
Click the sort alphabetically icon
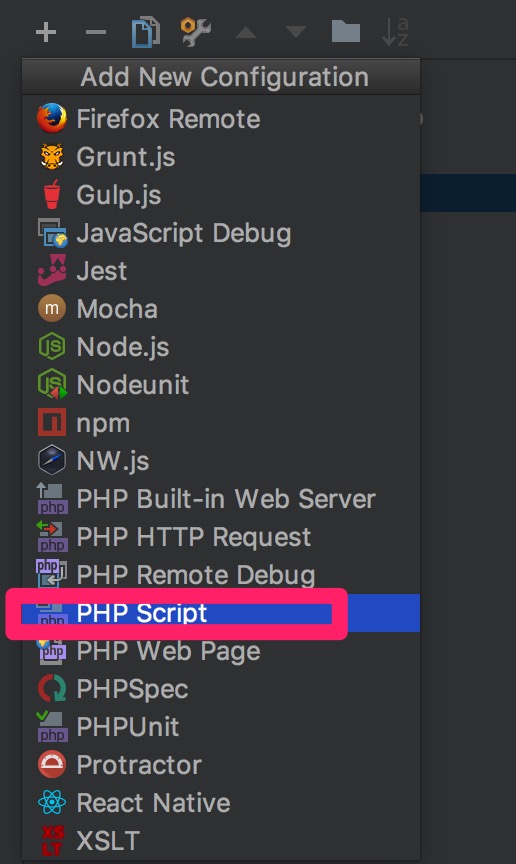(x=395, y=32)
